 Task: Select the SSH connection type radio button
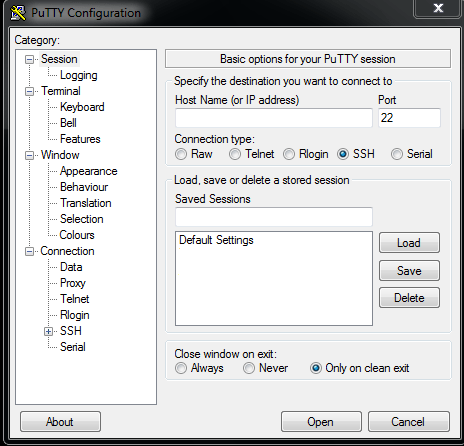point(343,154)
